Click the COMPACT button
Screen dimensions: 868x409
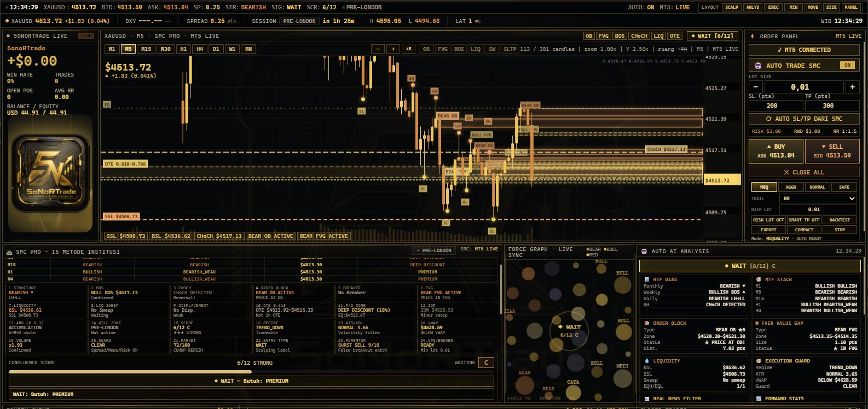point(804,230)
